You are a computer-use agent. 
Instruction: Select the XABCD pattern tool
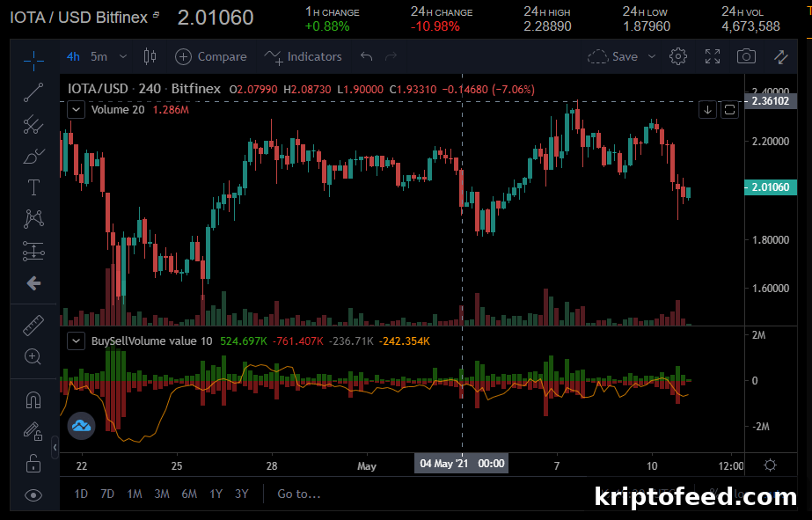tap(33, 218)
